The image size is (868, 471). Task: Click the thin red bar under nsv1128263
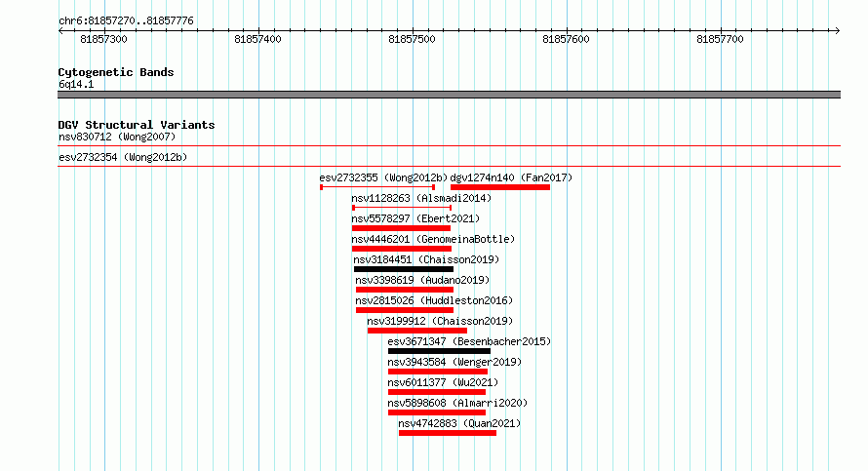(402, 208)
